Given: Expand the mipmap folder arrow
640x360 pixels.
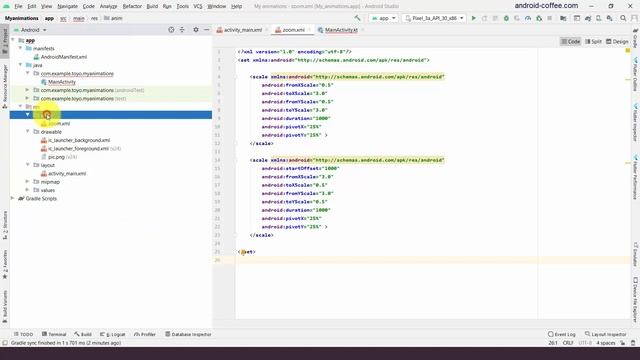Looking at the screenshot, I should pyautogui.click(x=27, y=182).
